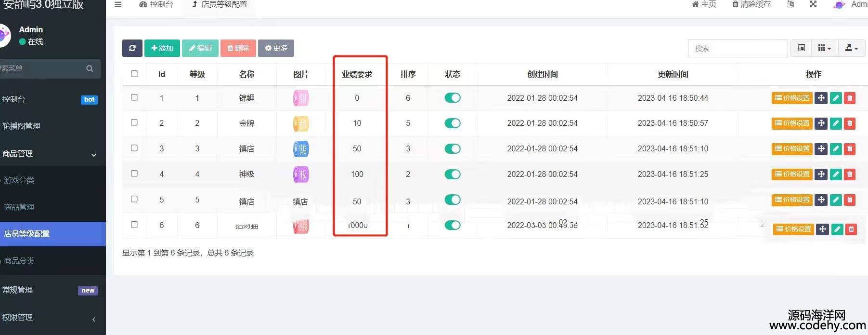The width and height of the screenshot is (868, 335).
Task: Open the export data dropdown
Action: pyautogui.click(x=852, y=48)
